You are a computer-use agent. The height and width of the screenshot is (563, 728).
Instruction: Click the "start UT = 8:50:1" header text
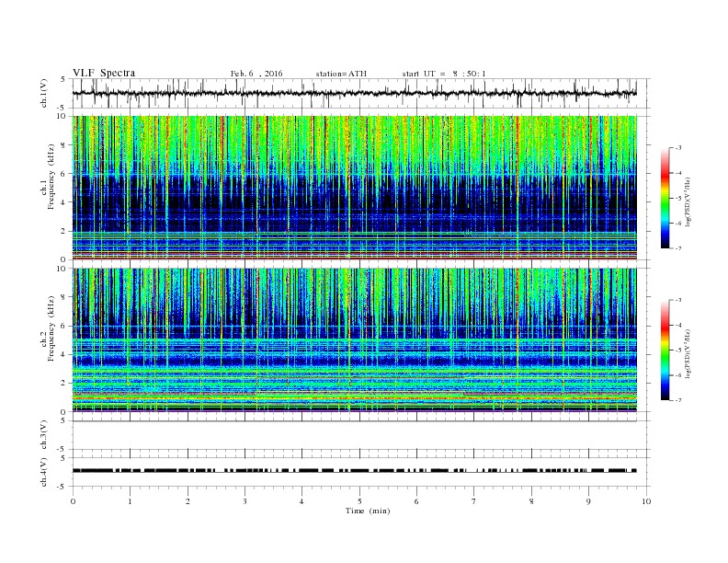click(444, 74)
